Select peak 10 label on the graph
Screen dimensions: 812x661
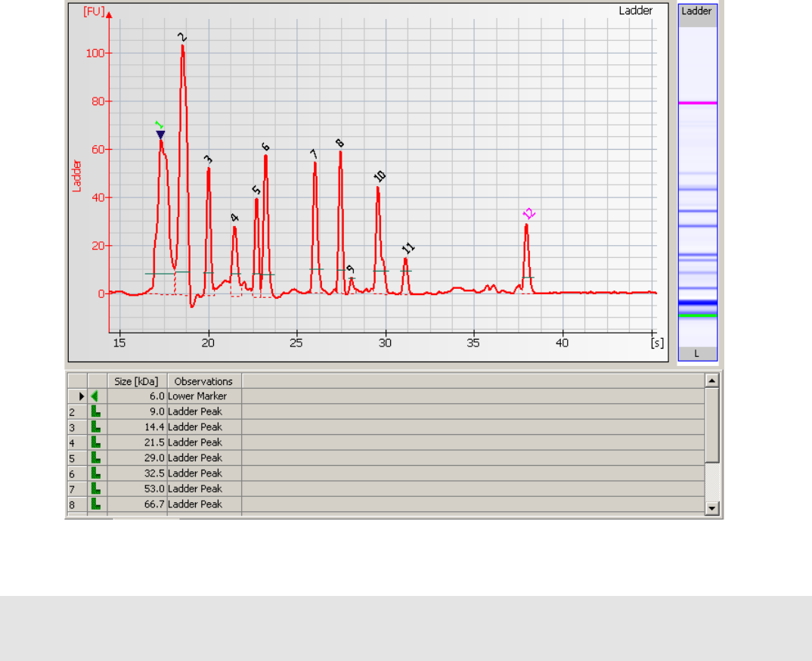click(380, 177)
